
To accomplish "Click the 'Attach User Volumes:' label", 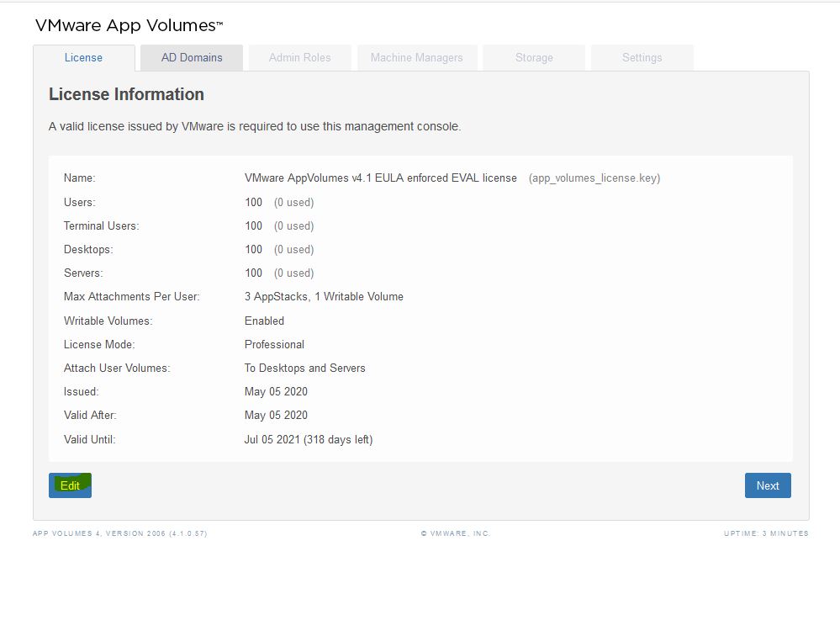I will tap(117, 368).
